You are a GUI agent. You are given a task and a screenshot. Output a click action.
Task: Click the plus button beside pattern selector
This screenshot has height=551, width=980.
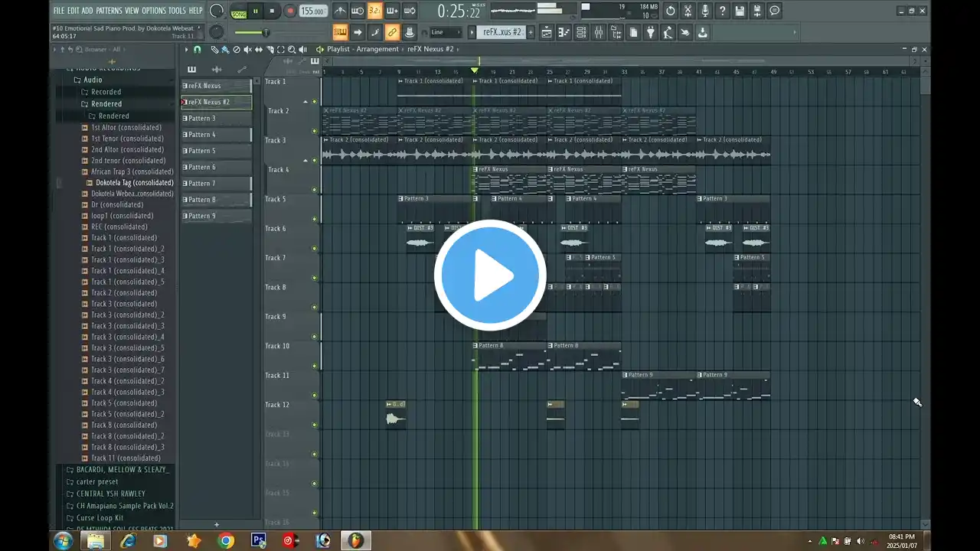(532, 32)
